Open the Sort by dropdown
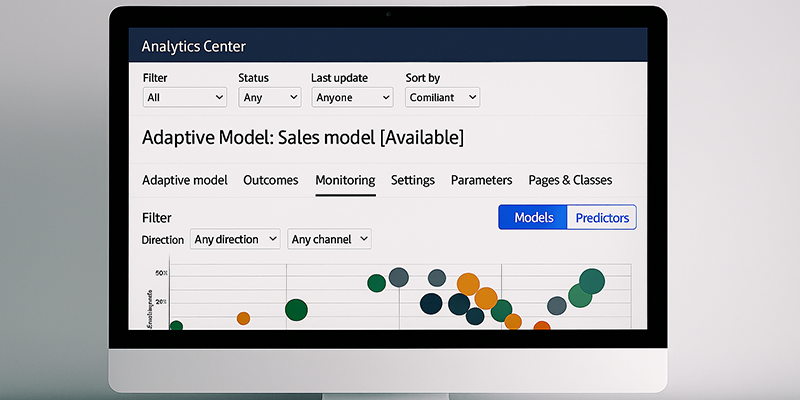The height and width of the screenshot is (400, 800). coord(443,97)
